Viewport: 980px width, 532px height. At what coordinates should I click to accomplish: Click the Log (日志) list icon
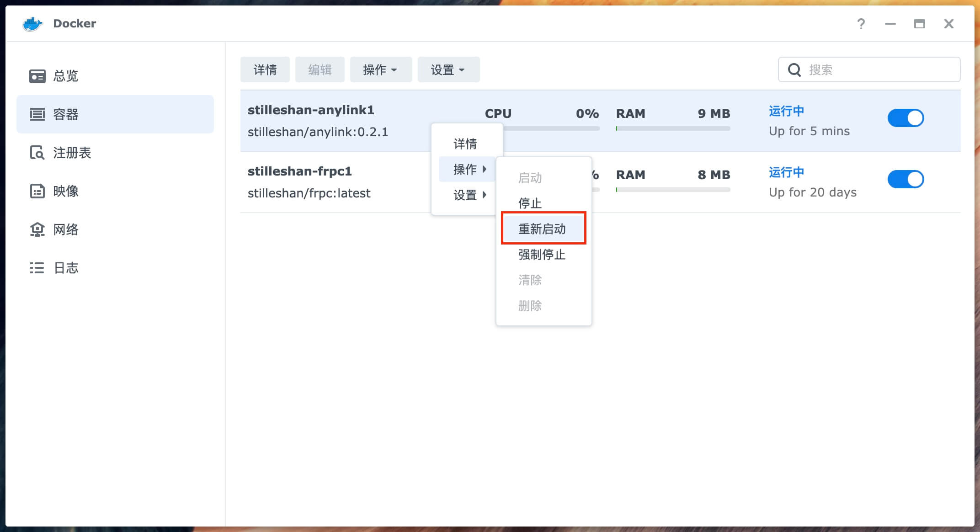click(37, 268)
